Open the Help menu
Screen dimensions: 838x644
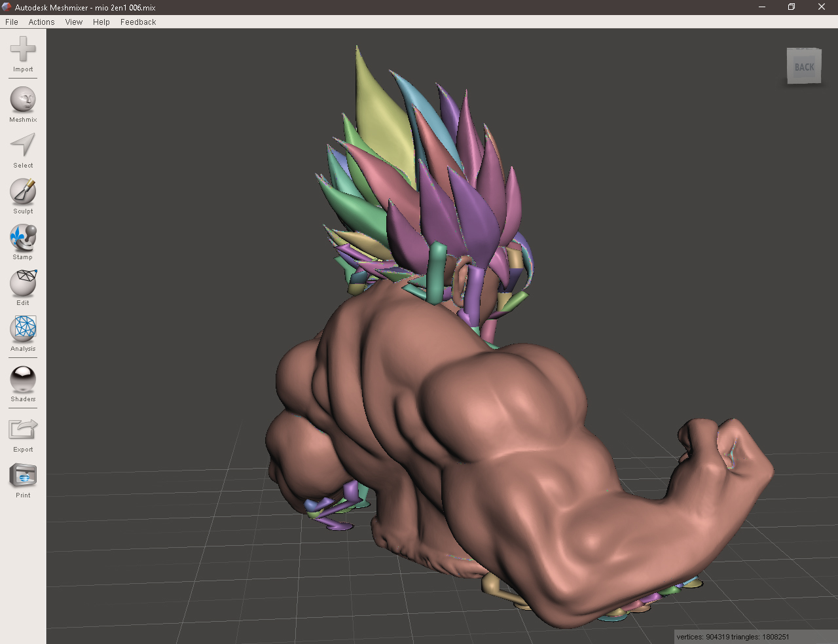[101, 22]
